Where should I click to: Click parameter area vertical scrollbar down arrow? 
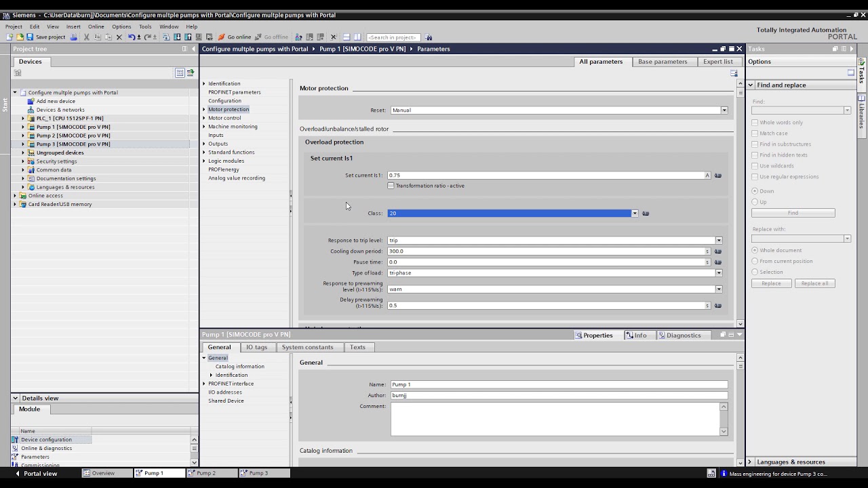[740, 324]
